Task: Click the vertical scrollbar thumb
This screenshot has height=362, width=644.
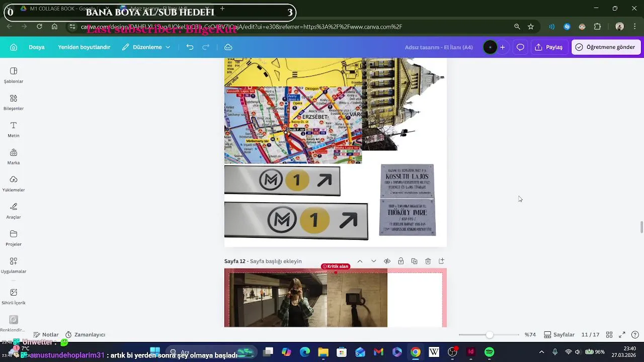Action: tap(641, 227)
